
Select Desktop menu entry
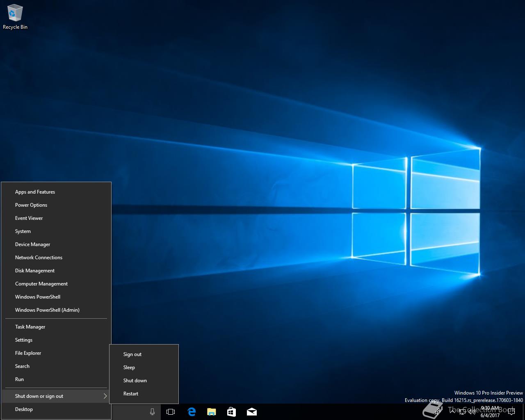pos(56,409)
